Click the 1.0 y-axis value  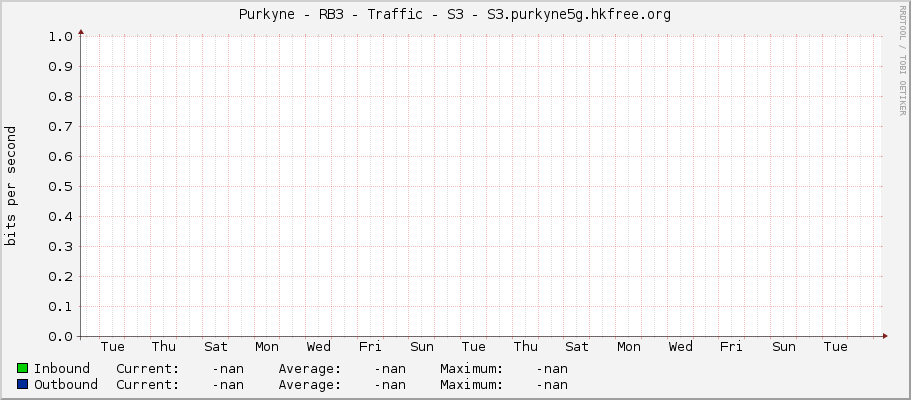(60, 37)
